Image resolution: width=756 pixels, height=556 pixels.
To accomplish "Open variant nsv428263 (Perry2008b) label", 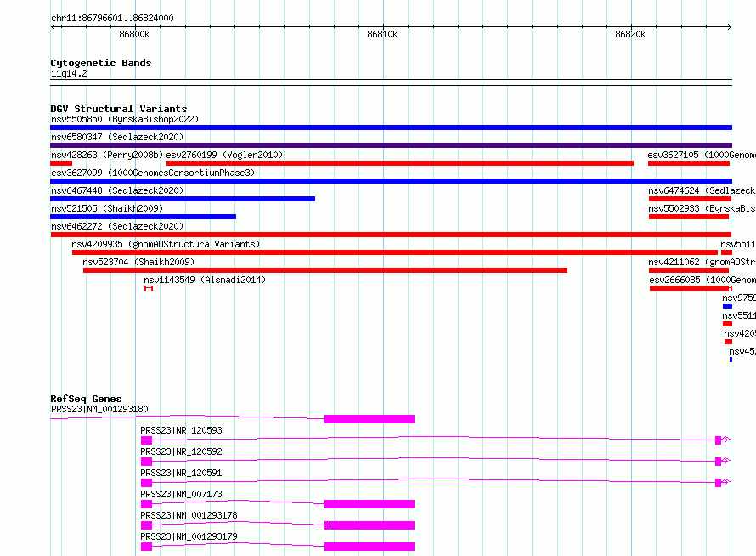I will click(107, 155).
